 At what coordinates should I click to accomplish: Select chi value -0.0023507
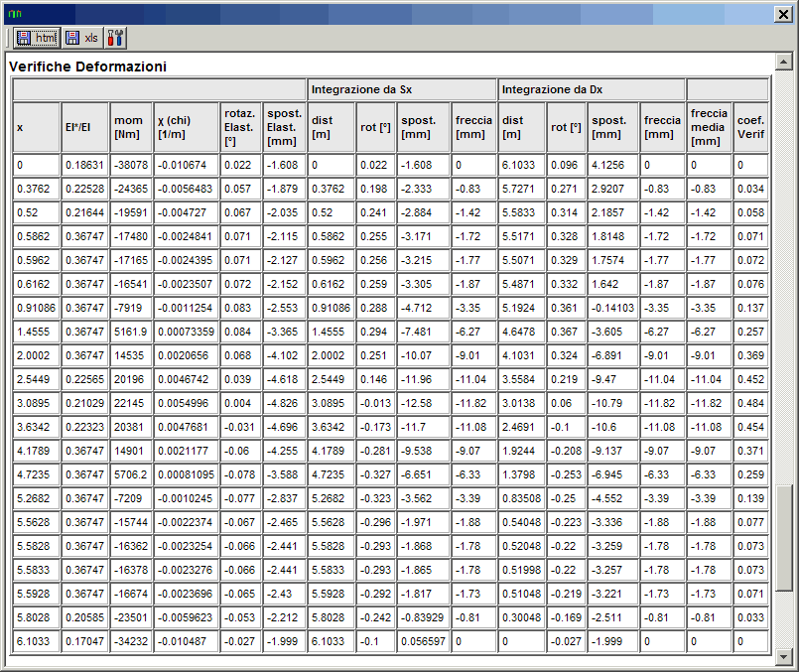tap(186, 284)
